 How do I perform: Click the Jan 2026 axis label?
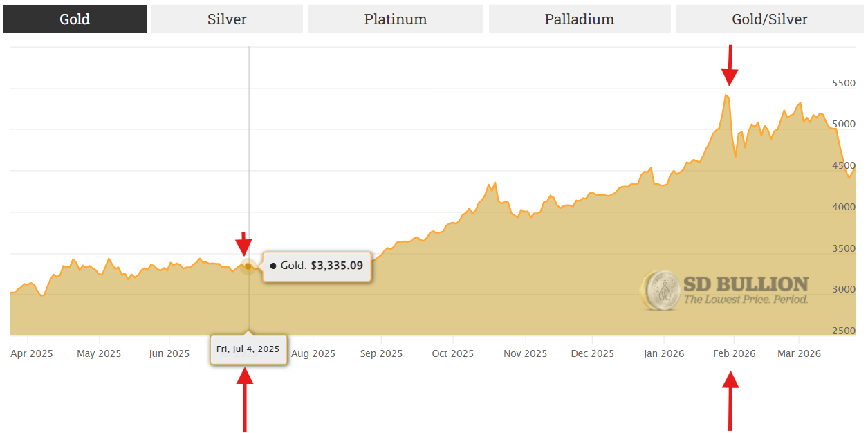(x=663, y=353)
